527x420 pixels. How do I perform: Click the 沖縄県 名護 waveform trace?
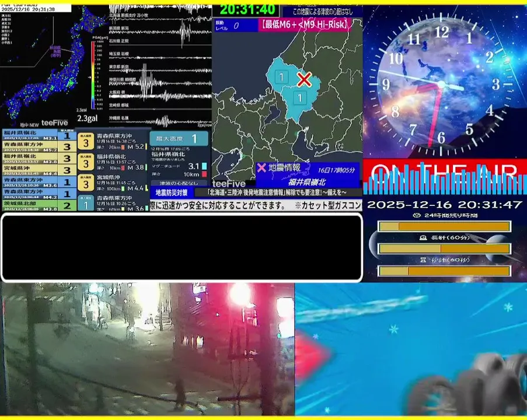tap(160, 121)
